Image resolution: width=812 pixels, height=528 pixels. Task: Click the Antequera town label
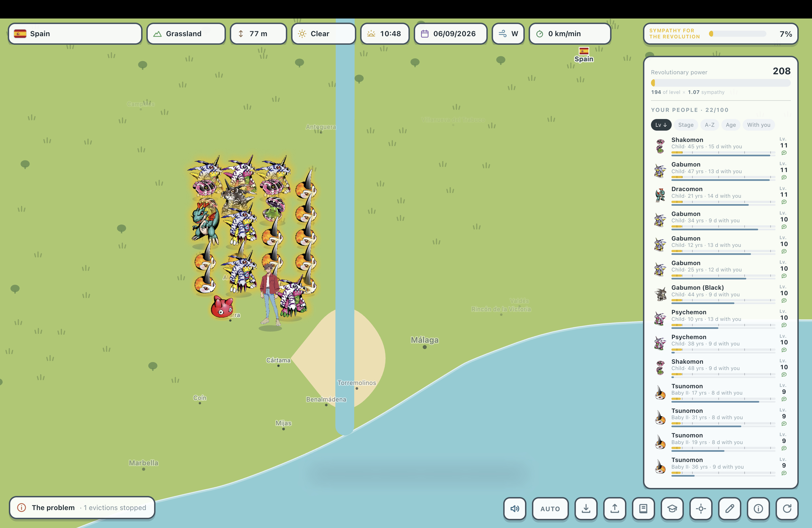point(321,127)
